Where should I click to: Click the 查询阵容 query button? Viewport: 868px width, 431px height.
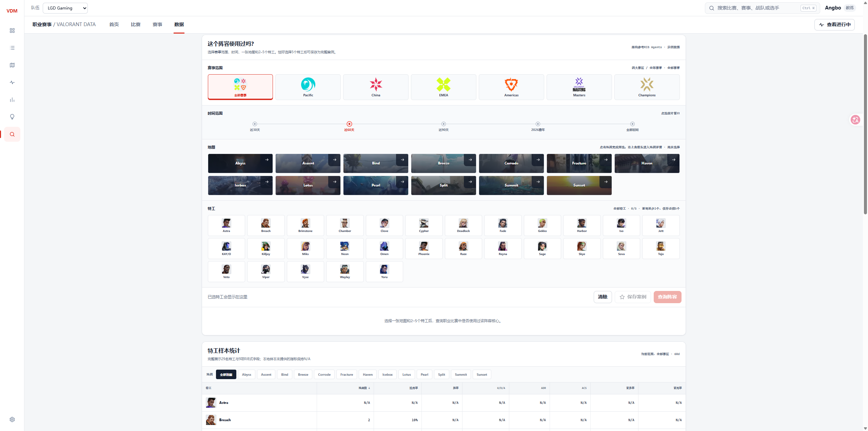pyautogui.click(x=667, y=297)
